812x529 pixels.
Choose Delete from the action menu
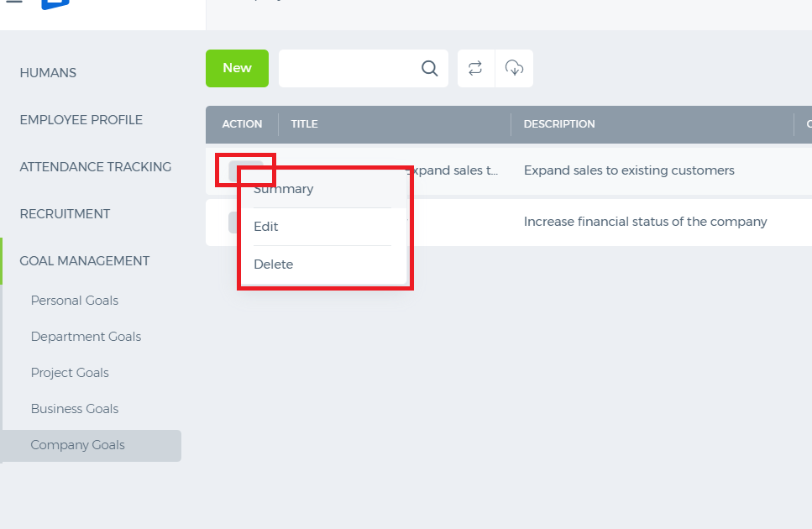(274, 264)
